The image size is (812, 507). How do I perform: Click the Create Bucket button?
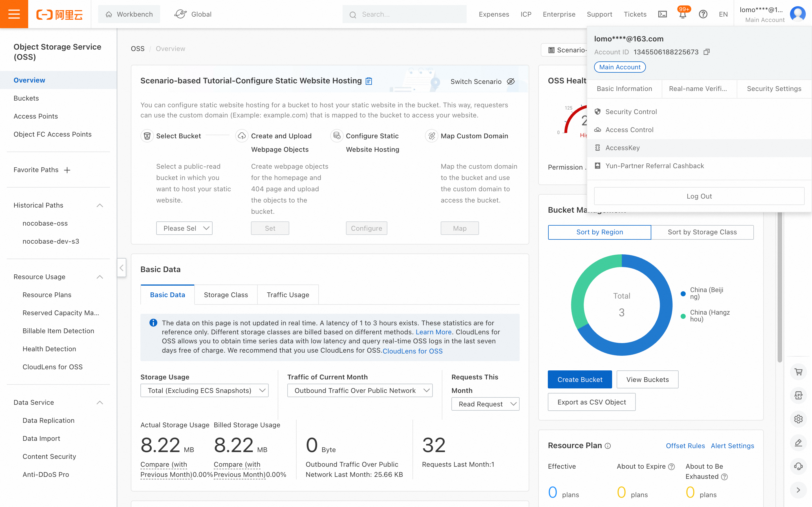click(x=579, y=379)
